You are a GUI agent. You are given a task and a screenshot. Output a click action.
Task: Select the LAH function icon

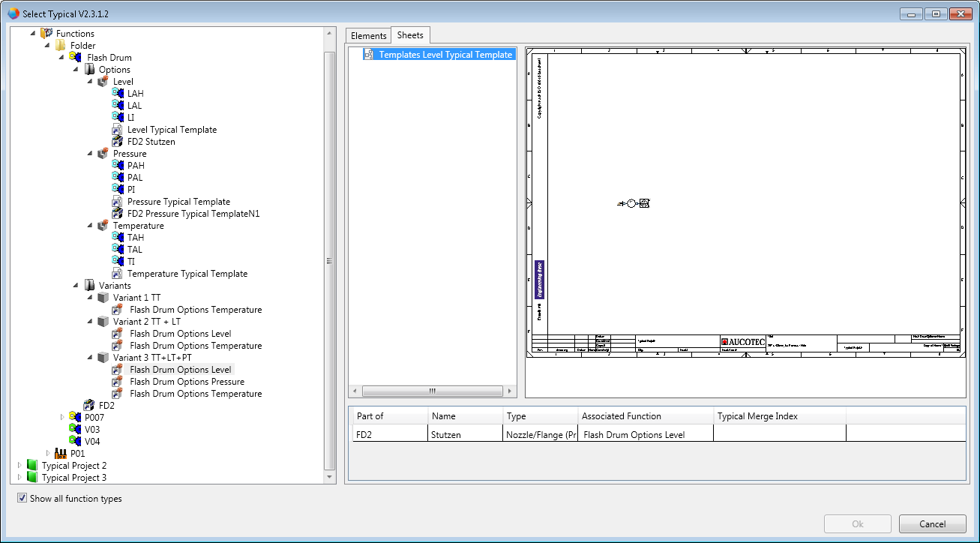click(118, 94)
